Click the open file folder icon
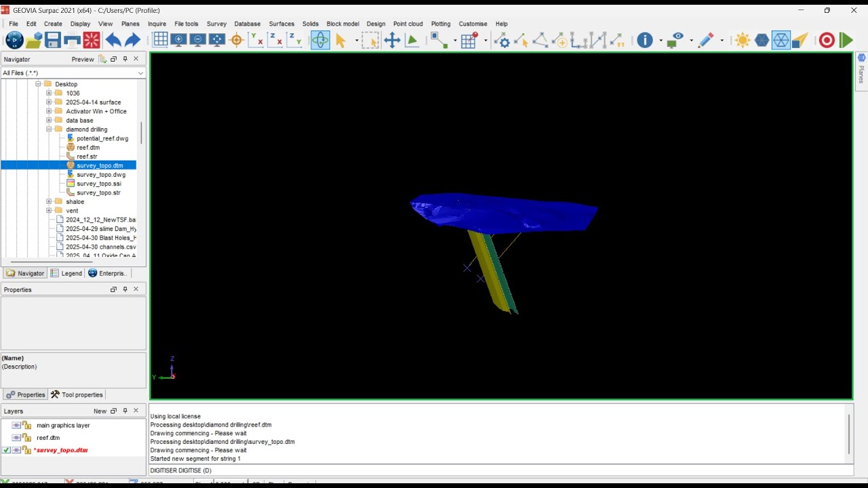The width and height of the screenshot is (868, 488). point(34,40)
